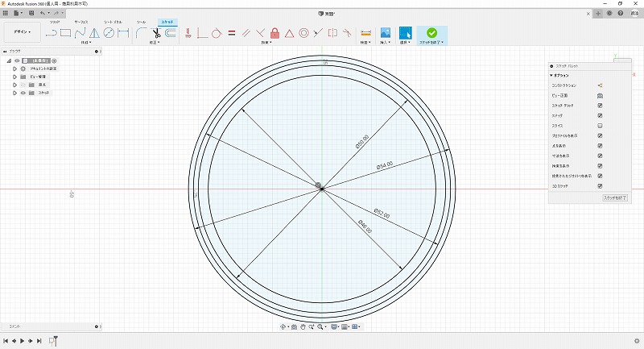The width and height of the screenshot is (644, 349).
Task: Click the スケッチを終了 button in palette
Action: (614, 197)
